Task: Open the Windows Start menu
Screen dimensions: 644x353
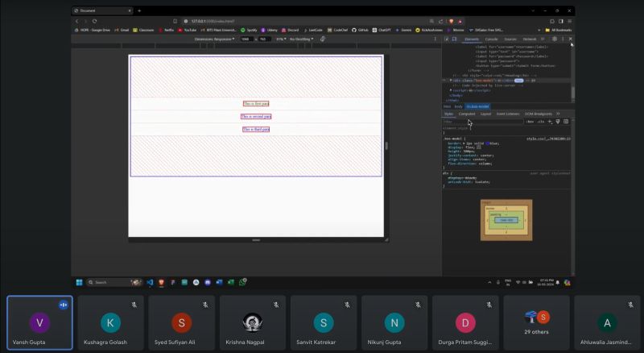Action: pyautogui.click(x=79, y=282)
